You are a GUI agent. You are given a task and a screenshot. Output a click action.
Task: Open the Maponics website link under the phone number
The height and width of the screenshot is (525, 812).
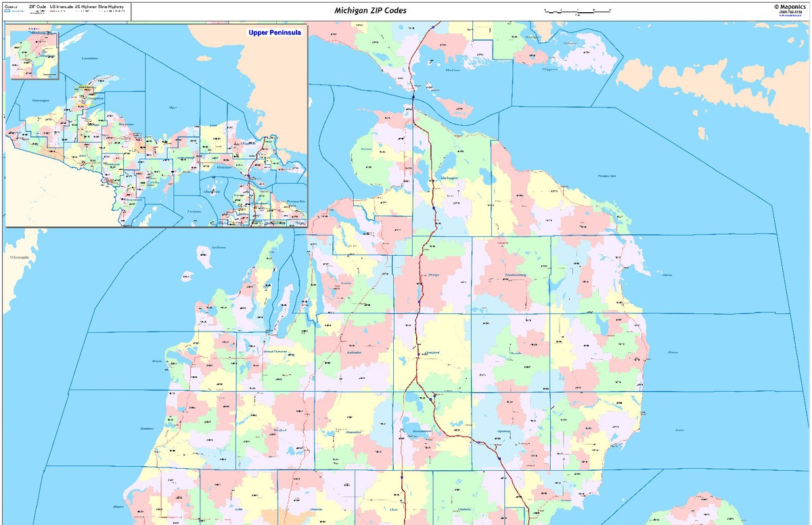click(790, 16)
